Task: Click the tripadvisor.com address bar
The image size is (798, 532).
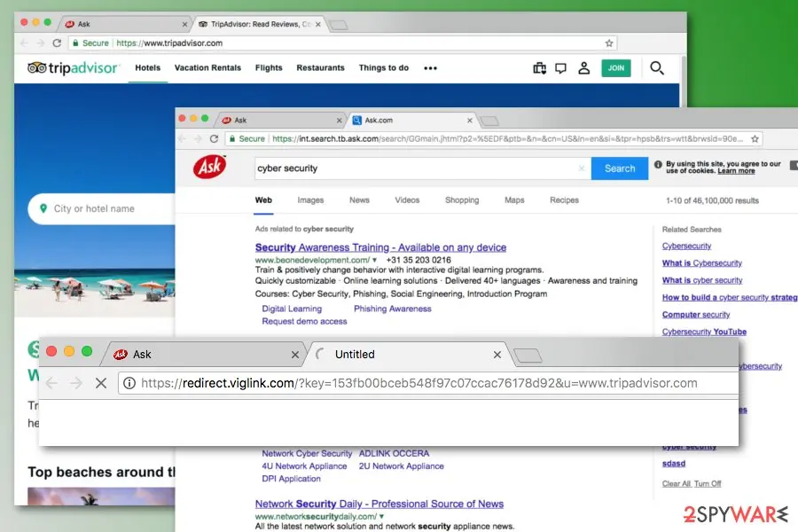Action: point(343,43)
